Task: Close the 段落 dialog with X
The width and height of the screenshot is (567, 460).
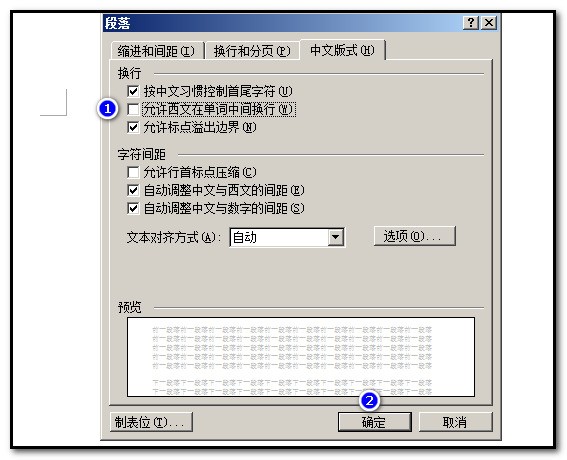Action: 489,23
